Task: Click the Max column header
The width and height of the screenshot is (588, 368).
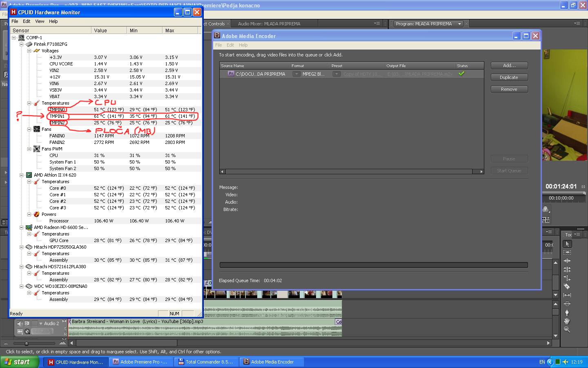Action: (180, 30)
